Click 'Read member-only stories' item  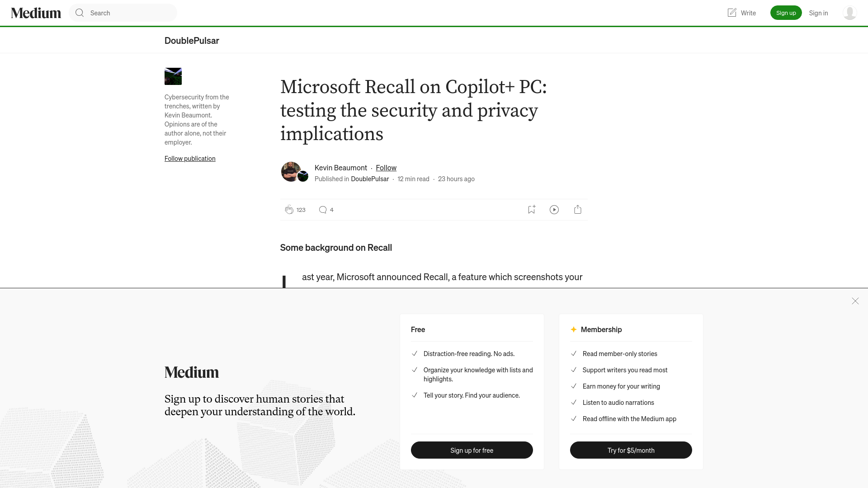[x=620, y=354]
